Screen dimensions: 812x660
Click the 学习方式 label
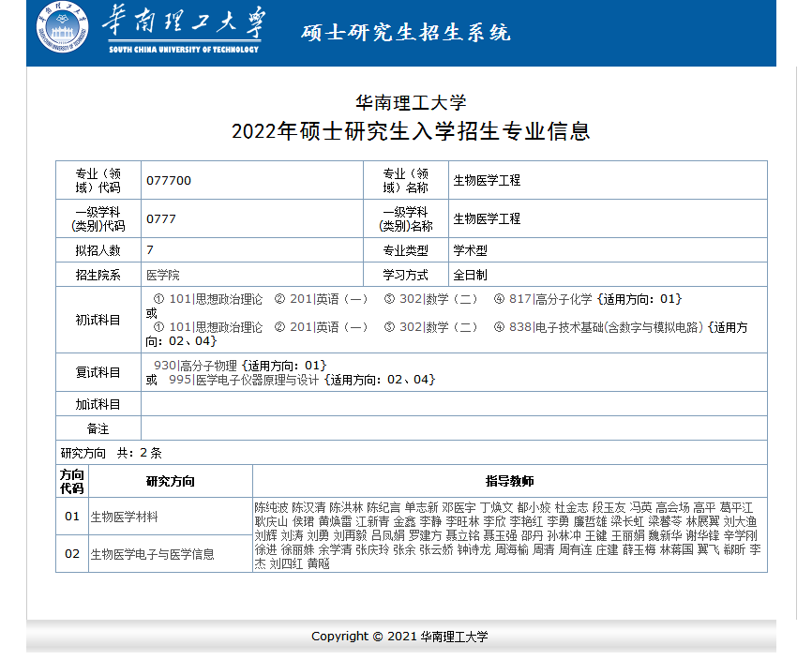click(405, 275)
